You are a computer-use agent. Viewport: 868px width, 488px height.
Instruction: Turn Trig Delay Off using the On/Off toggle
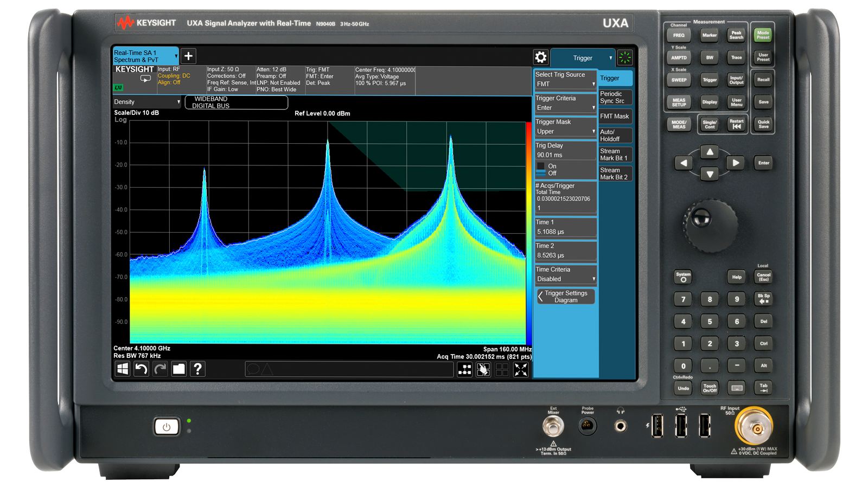[552, 173]
